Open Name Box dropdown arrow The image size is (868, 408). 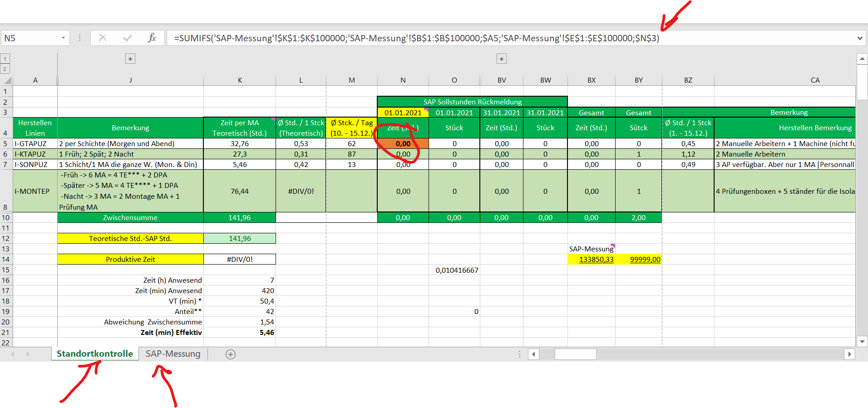pos(63,38)
